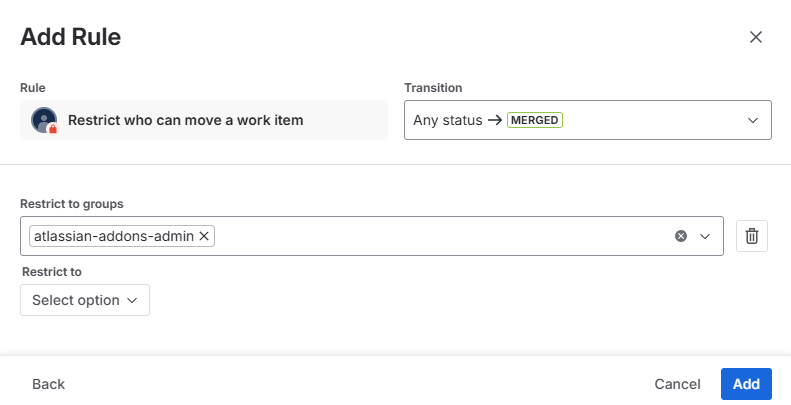The width and height of the screenshot is (791, 405).
Task: Click the Restrict to label
Action: [x=51, y=271]
